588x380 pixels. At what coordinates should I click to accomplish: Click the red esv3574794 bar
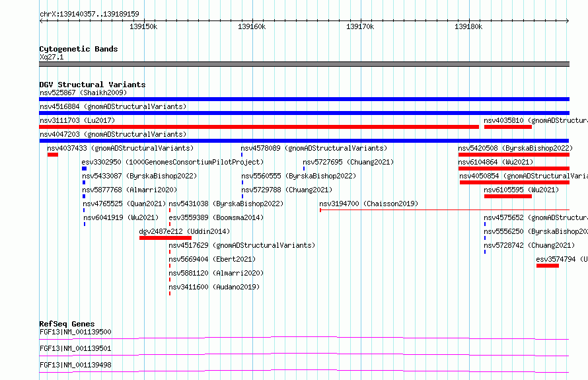click(548, 266)
